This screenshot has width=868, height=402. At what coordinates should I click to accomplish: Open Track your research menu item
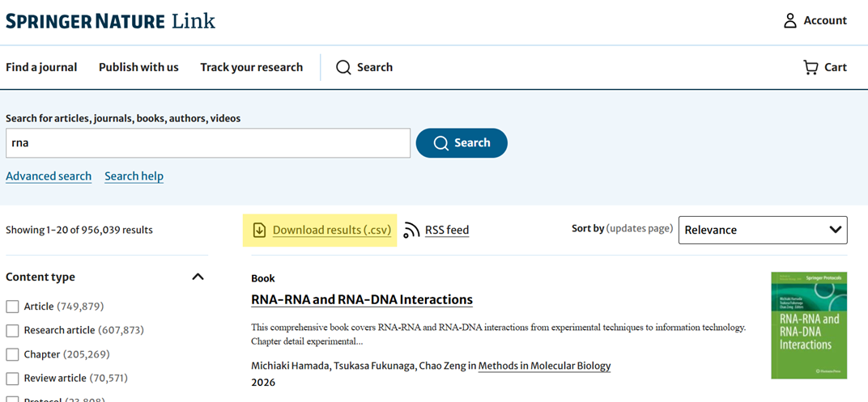pos(251,67)
